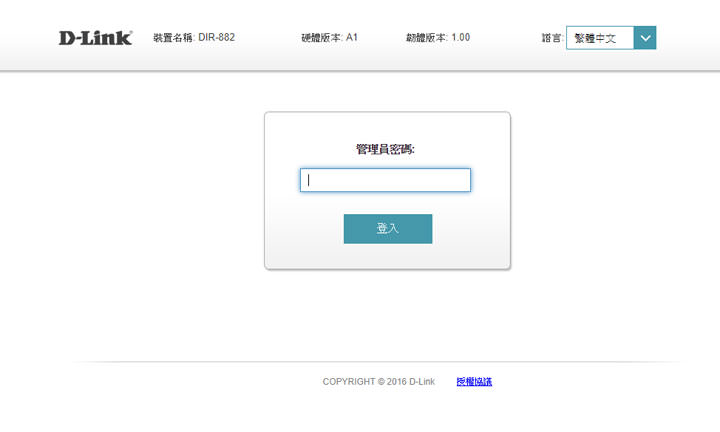Screen dimensions: 720x432
Task: Click the D-Link logo in header
Action: (x=94, y=38)
